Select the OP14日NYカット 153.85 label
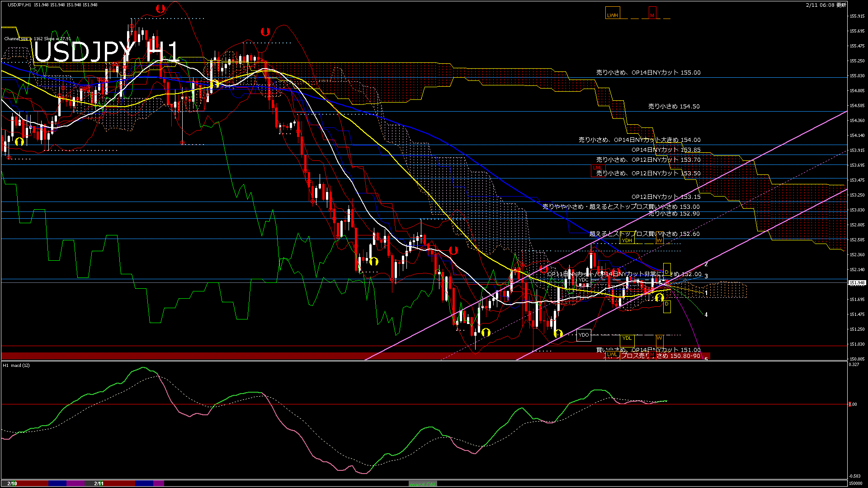Viewport: 868px width, 488px height. click(666, 150)
